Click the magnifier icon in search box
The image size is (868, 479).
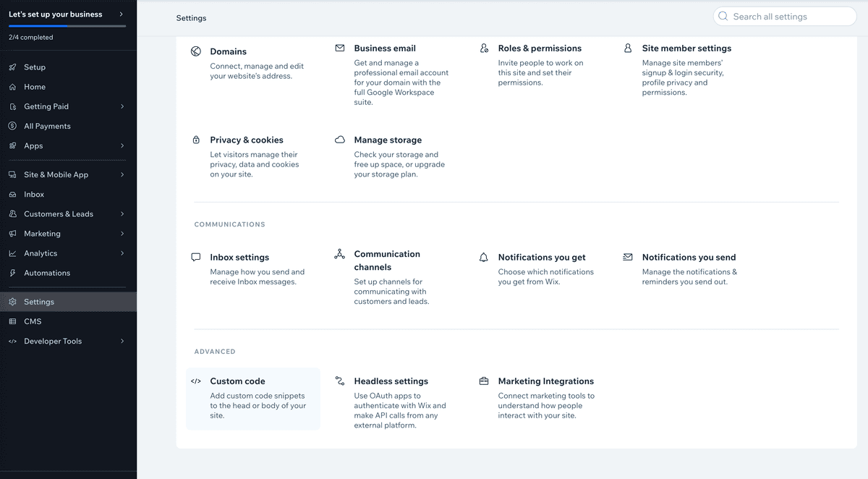[723, 17]
